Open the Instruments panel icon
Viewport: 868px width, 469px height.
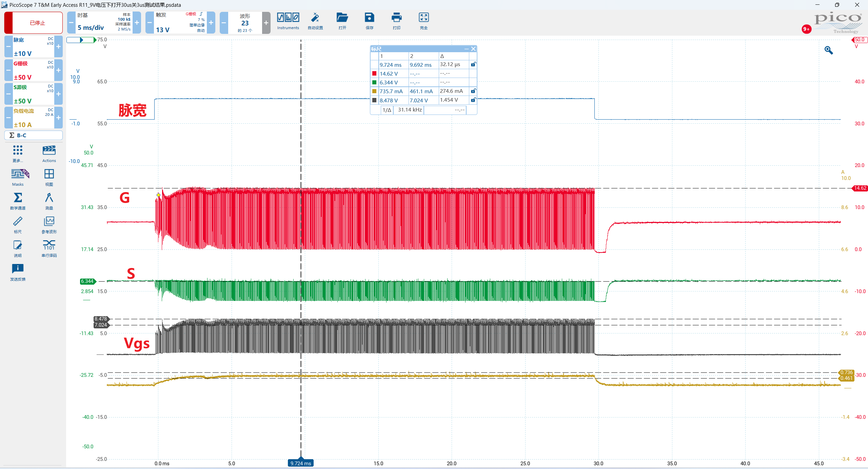coord(288,18)
